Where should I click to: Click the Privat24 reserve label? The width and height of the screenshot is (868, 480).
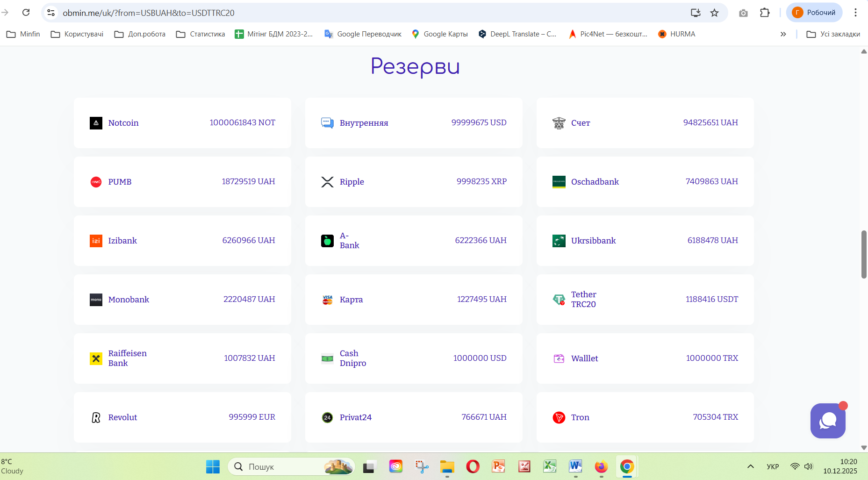[356, 417]
